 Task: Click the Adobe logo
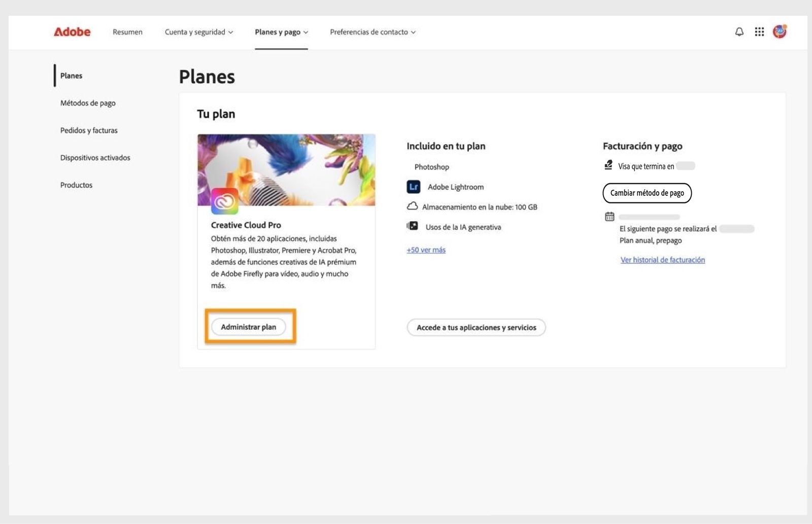click(x=72, y=32)
